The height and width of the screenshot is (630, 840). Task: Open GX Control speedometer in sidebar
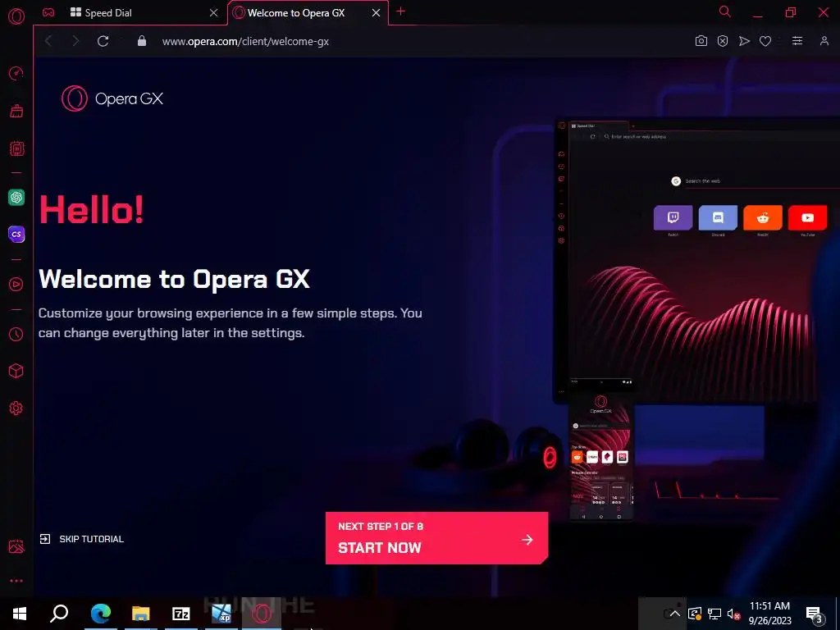click(x=16, y=73)
